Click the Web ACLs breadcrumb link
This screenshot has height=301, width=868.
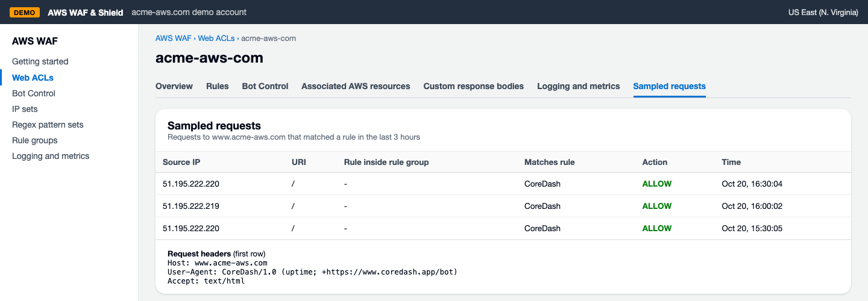coord(216,38)
